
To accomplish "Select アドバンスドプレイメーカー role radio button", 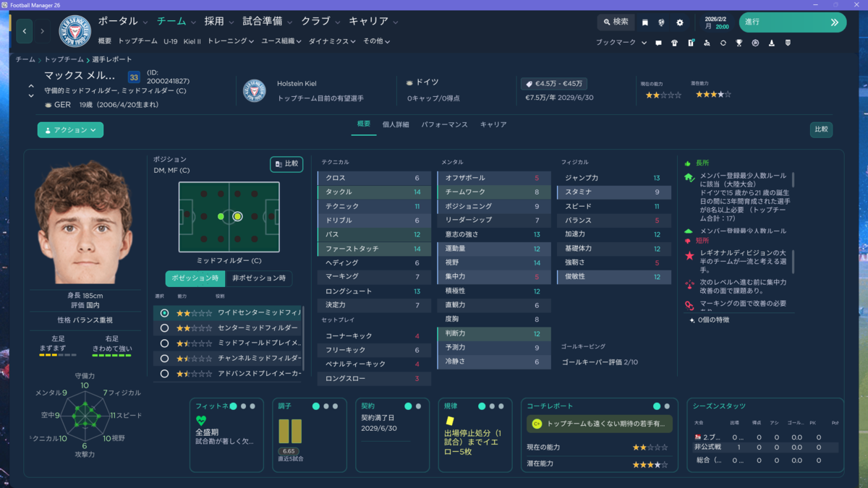I will tap(164, 374).
